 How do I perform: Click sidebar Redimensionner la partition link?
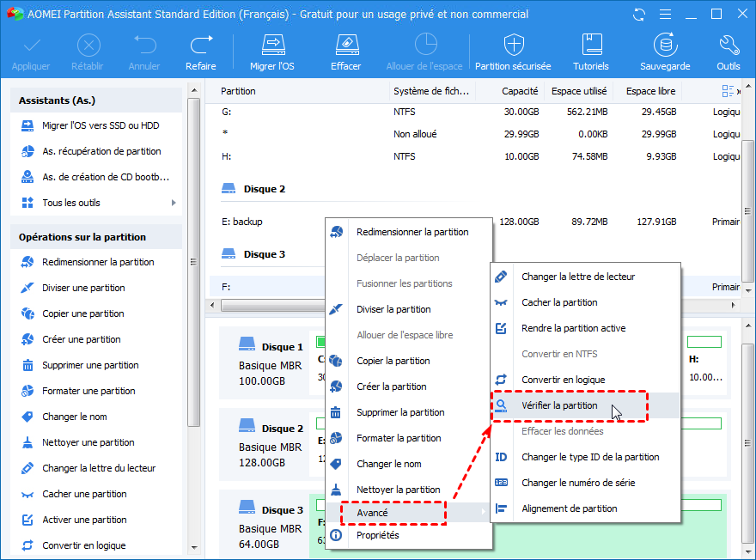click(98, 262)
